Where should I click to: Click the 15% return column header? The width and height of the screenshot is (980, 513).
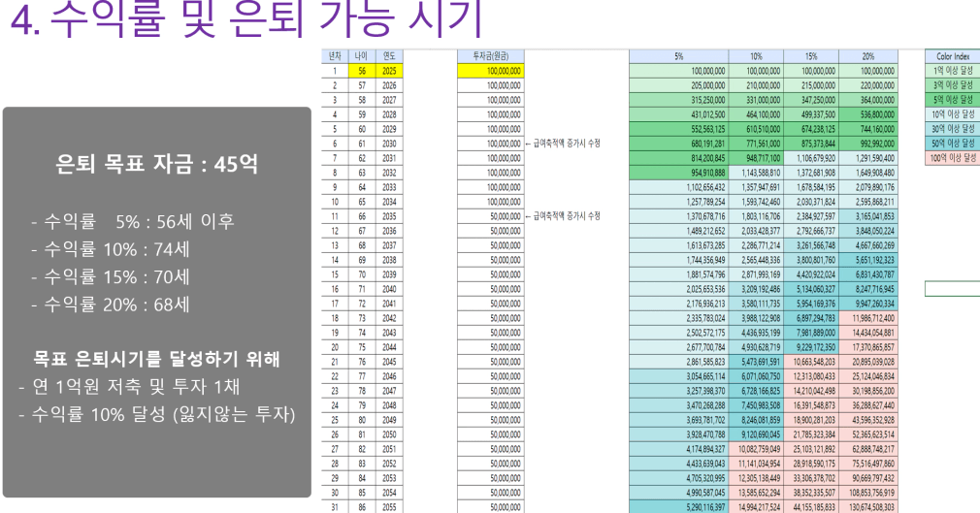coord(810,56)
